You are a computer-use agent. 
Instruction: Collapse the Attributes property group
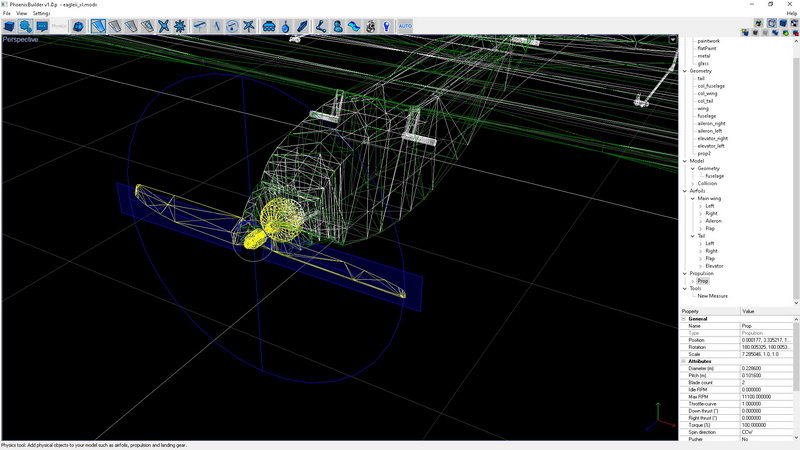coord(685,361)
